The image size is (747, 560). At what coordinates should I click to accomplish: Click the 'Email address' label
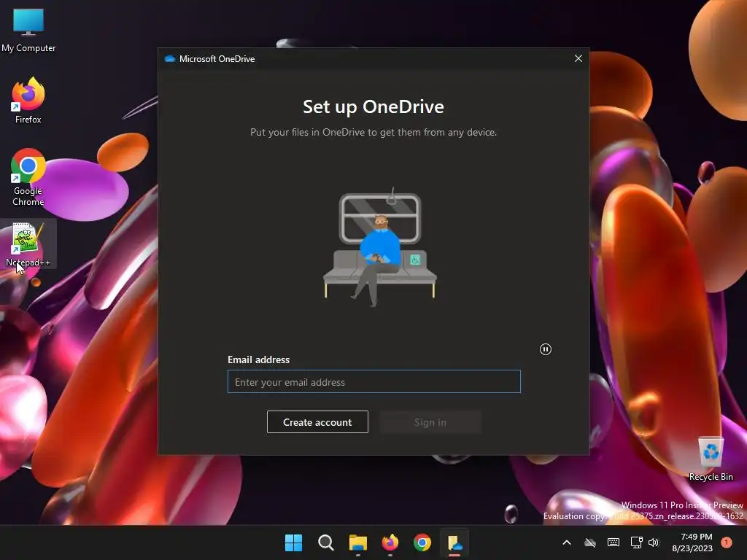(259, 359)
